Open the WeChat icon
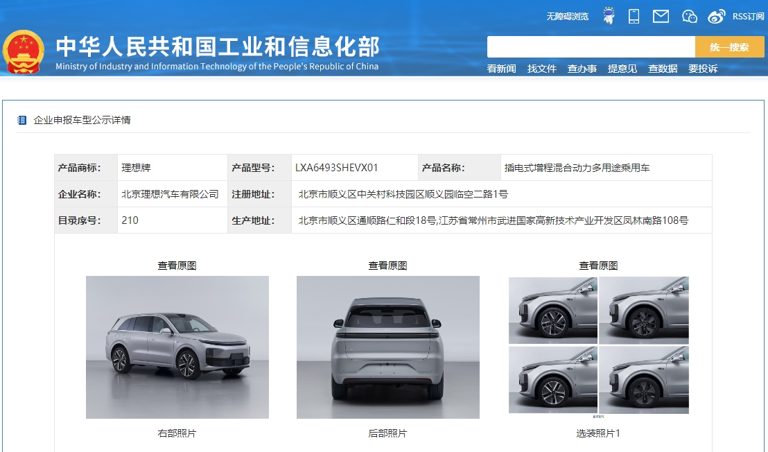 [689, 16]
